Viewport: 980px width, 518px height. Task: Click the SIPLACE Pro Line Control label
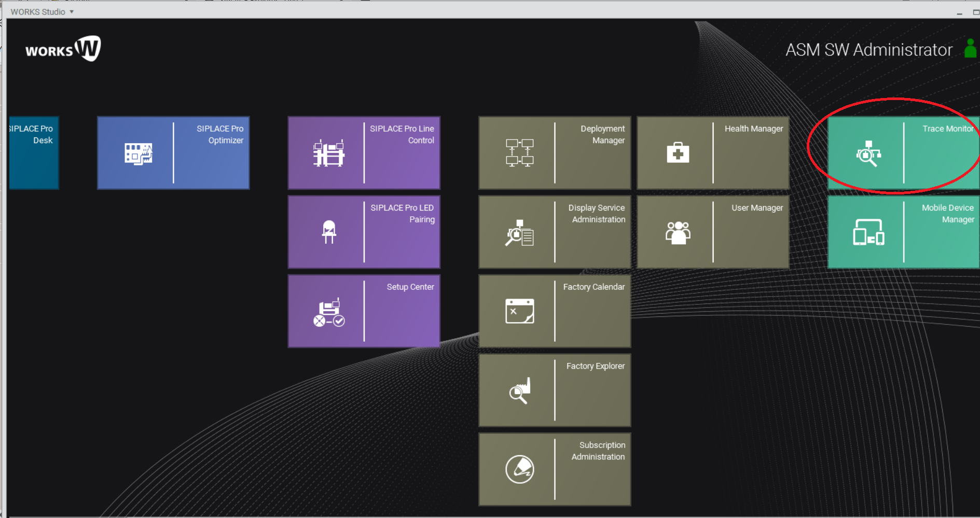402,134
